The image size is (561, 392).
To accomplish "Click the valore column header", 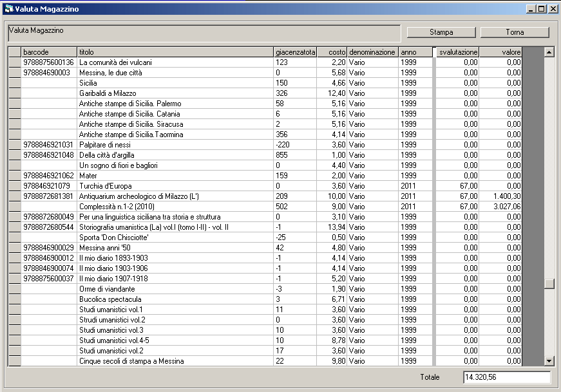I will (500, 52).
